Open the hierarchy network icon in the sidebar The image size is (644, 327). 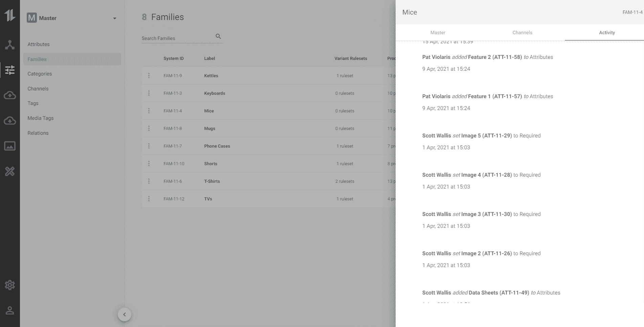coord(10,45)
